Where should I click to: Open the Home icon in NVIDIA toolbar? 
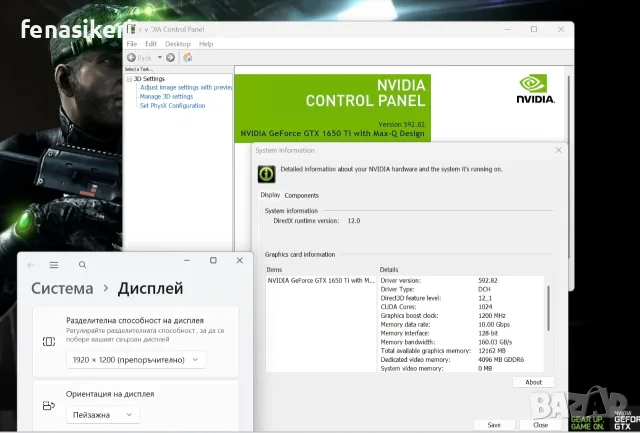(x=188, y=58)
